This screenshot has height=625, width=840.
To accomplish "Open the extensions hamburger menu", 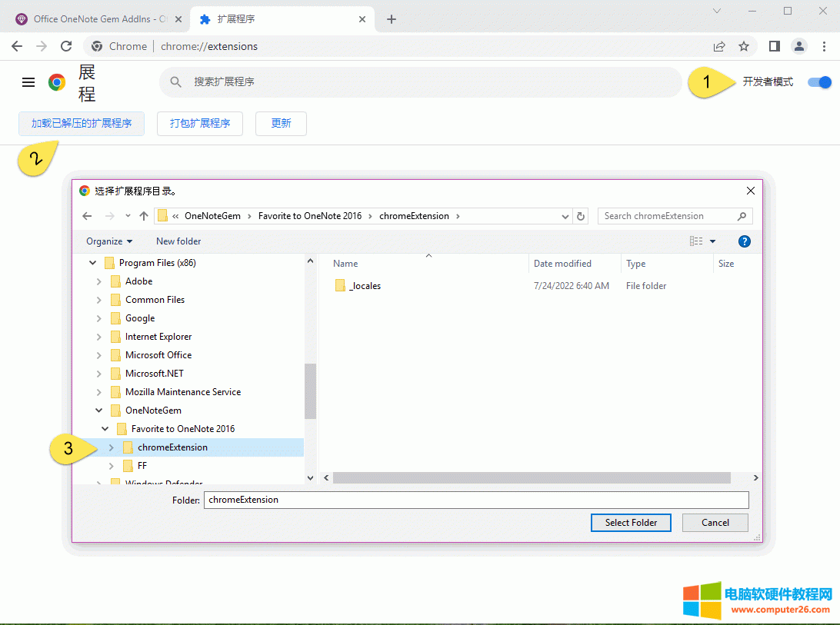I will coord(28,82).
